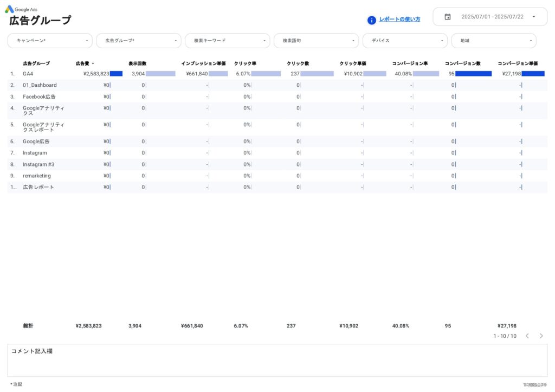The height and width of the screenshot is (392, 555).
Task: Click sort arrow beside 広告費 header
Action: click(x=93, y=64)
